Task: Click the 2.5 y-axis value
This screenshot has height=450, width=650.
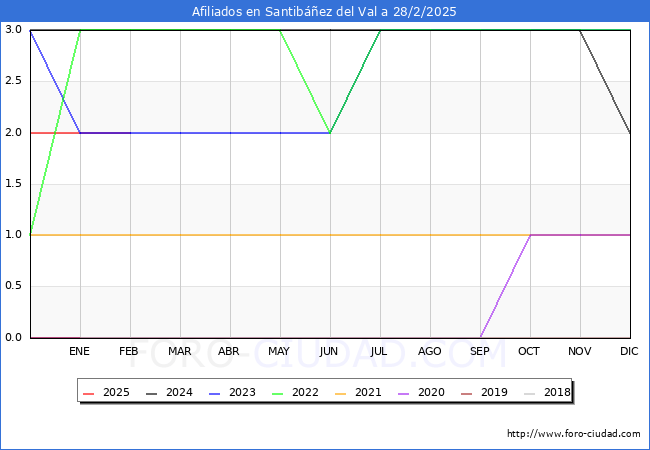Action: (13, 81)
